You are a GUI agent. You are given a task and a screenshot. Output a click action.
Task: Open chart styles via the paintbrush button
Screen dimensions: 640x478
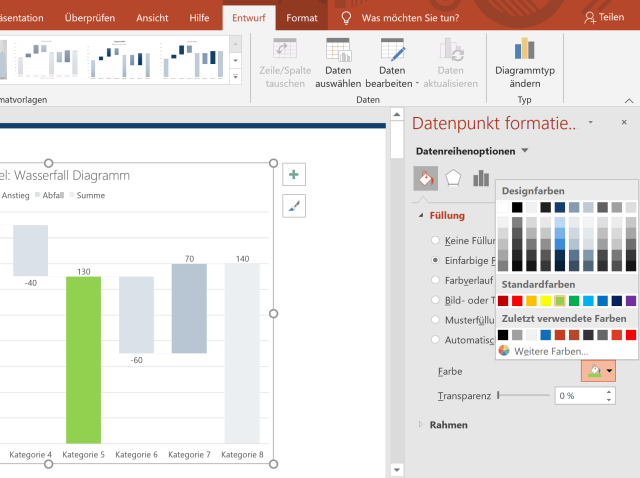click(x=294, y=205)
